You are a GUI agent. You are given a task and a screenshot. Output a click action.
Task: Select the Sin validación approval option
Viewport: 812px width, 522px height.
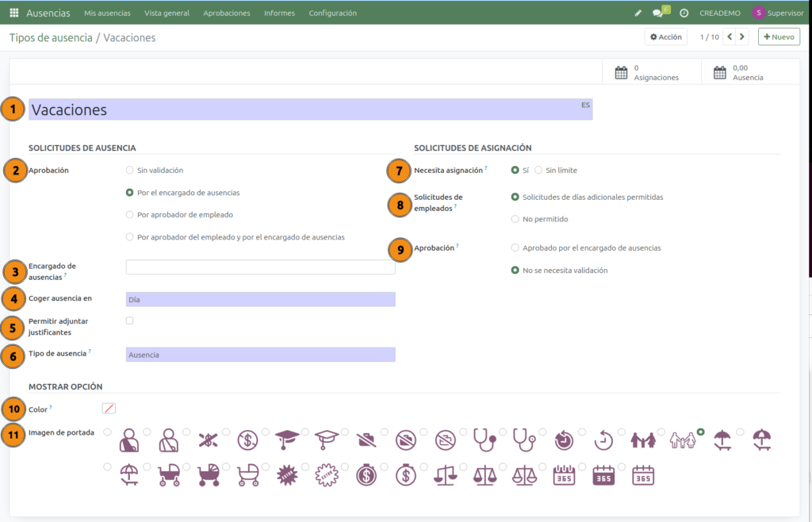click(128, 170)
